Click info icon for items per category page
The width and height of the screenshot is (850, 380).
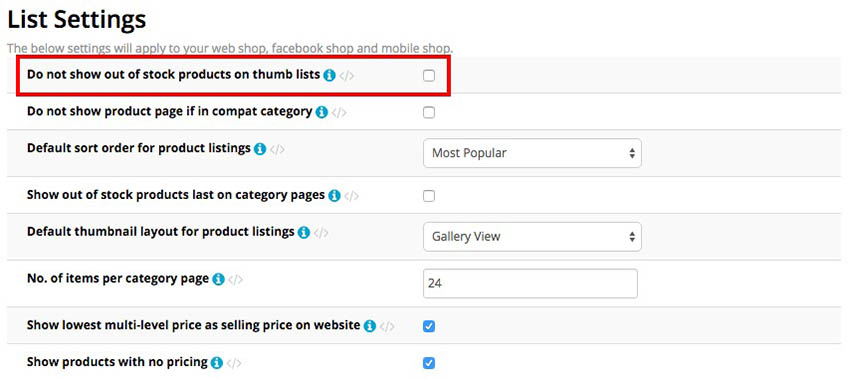tap(218, 279)
